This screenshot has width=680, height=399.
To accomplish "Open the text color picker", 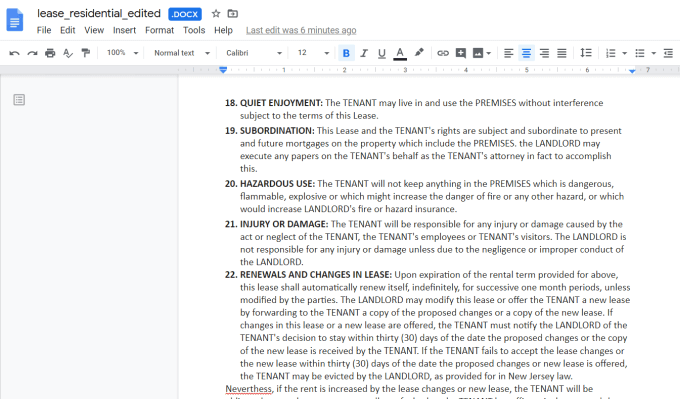I will 400,53.
